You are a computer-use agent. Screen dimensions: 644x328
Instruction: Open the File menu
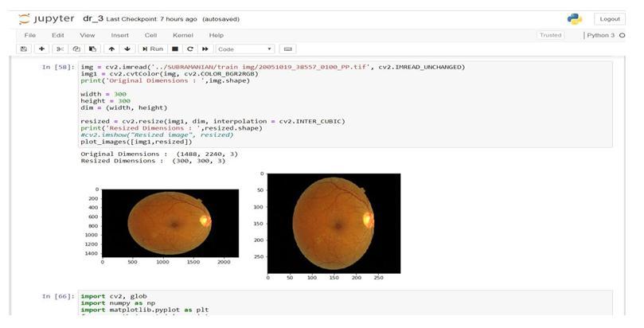[x=30, y=35]
